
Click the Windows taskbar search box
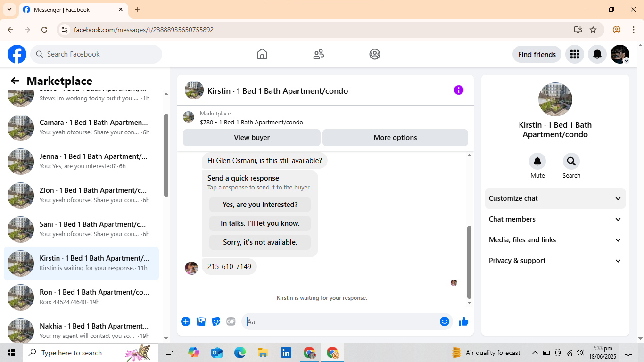[x=90, y=353]
